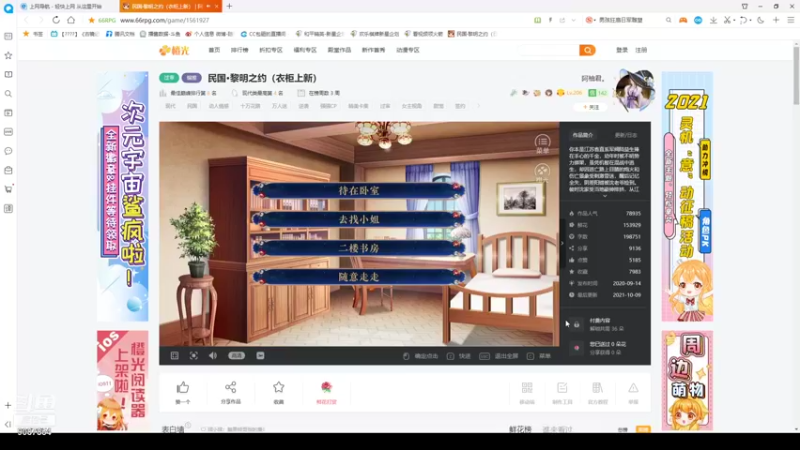Image resolution: width=800 pixels, height=450 pixels.
Task: Click the fullscreen focus icon in player bar
Action: (194, 356)
